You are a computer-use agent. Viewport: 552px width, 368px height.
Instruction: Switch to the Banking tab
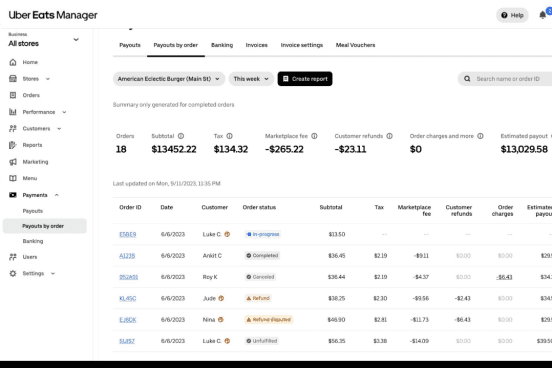pyautogui.click(x=222, y=45)
